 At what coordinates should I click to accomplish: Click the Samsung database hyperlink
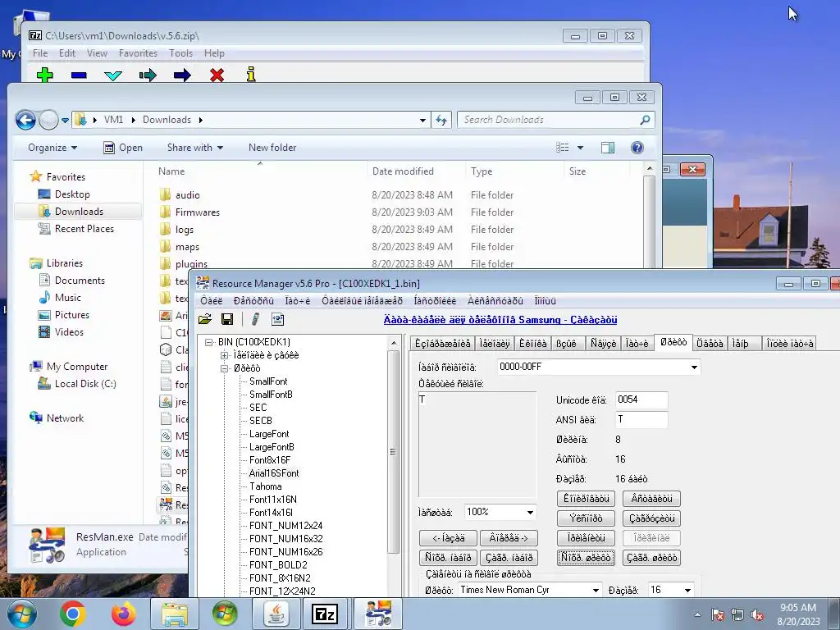[x=500, y=319]
